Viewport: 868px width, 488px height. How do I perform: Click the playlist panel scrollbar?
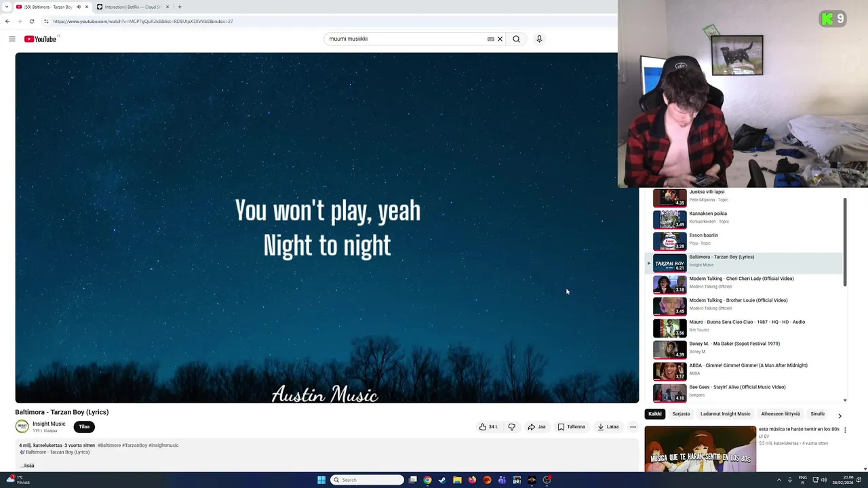point(845,242)
